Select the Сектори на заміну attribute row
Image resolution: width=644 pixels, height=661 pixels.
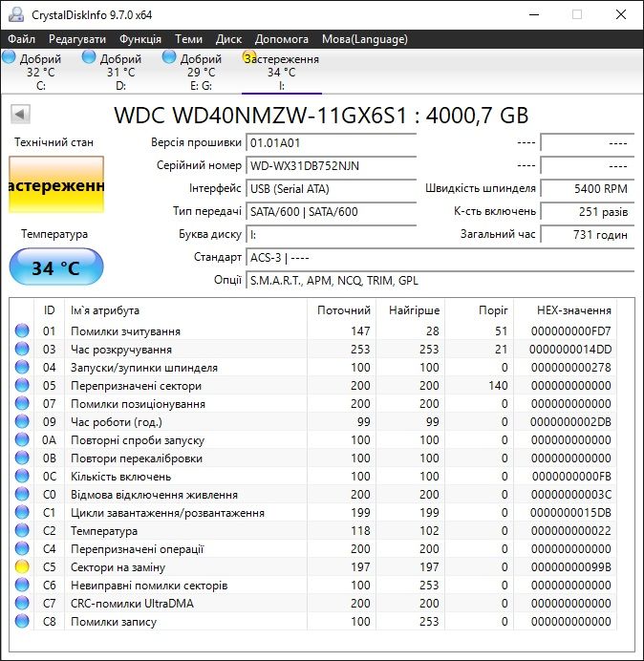[x=314, y=567]
